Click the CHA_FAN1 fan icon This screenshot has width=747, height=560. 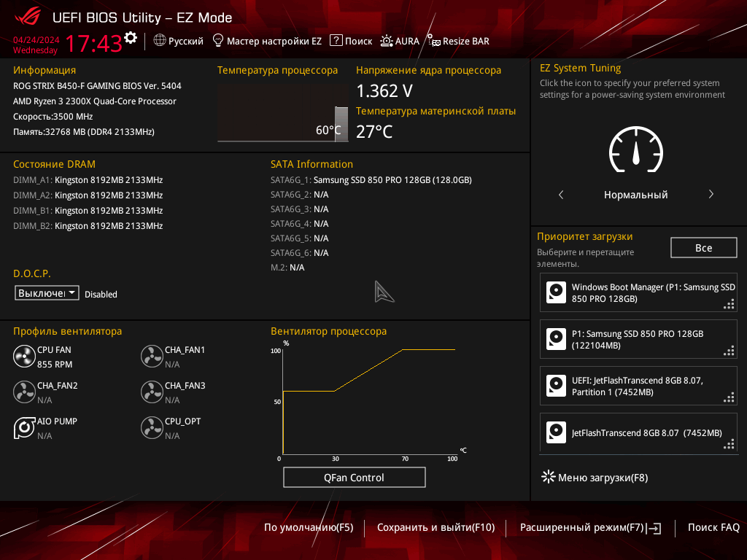click(152, 356)
